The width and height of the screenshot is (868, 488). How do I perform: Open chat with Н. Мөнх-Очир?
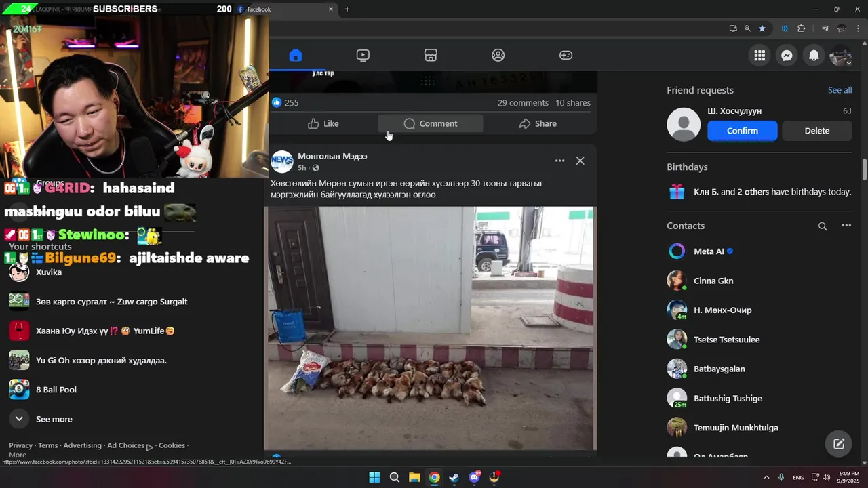759,310
